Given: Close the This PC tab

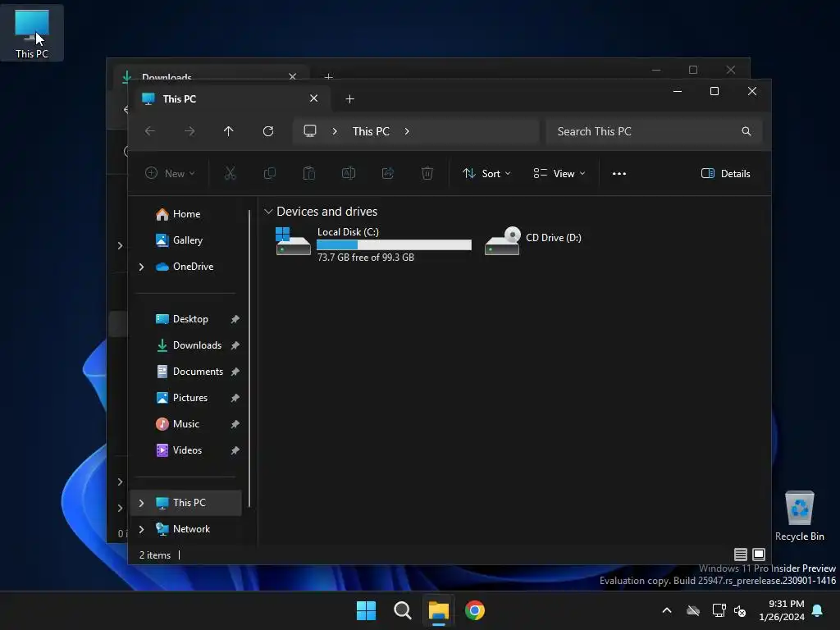Looking at the screenshot, I should tap(314, 98).
